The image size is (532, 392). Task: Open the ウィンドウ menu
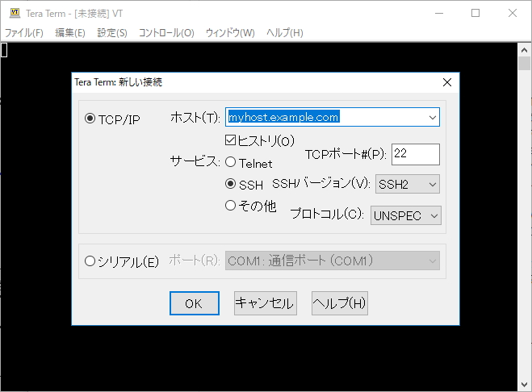click(230, 33)
